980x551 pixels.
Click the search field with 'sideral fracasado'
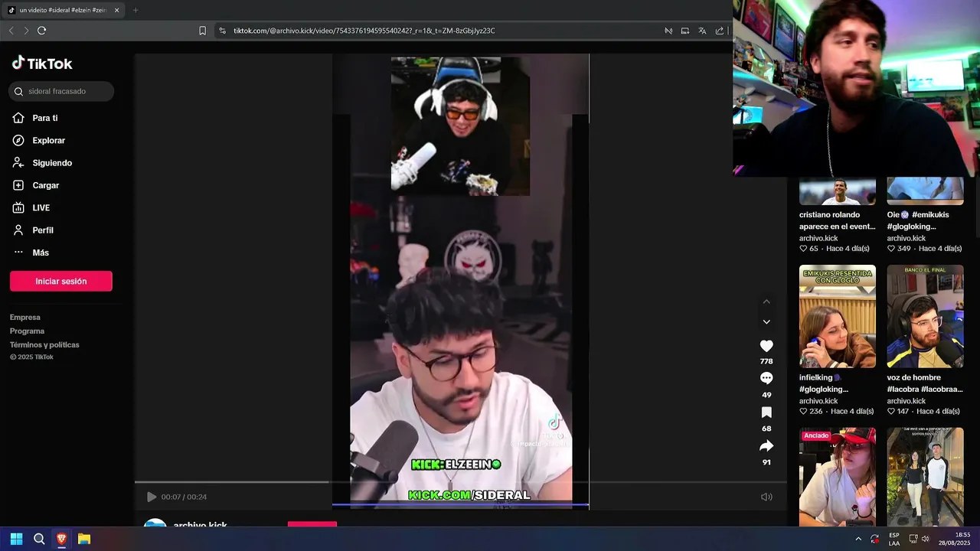click(61, 91)
